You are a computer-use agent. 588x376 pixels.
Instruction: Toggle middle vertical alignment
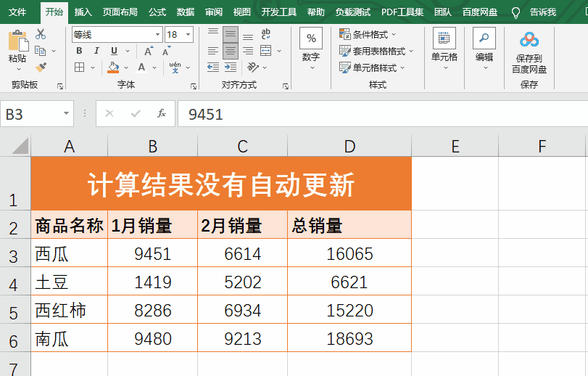click(x=231, y=34)
